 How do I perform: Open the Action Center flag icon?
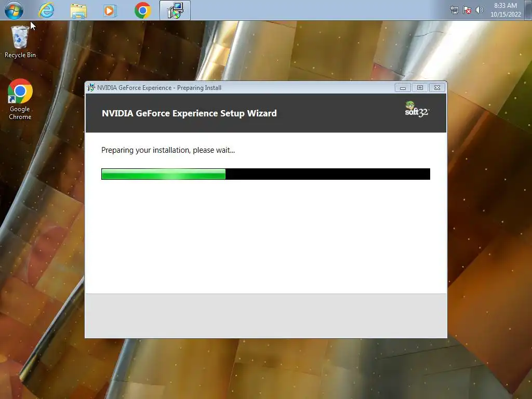(467, 10)
